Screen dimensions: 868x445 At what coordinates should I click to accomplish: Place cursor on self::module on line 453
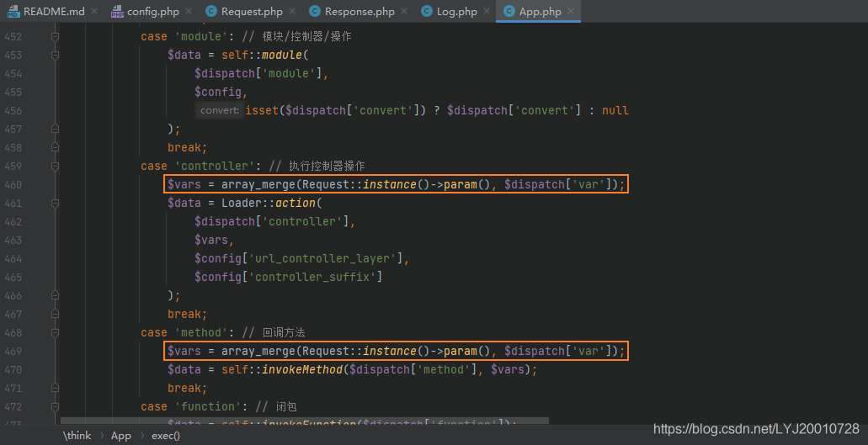click(261, 56)
